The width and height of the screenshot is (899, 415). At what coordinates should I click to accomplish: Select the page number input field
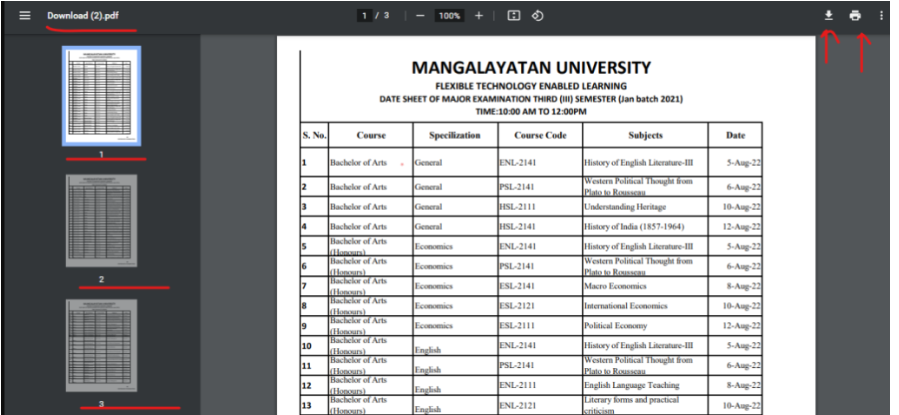point(364,16)
